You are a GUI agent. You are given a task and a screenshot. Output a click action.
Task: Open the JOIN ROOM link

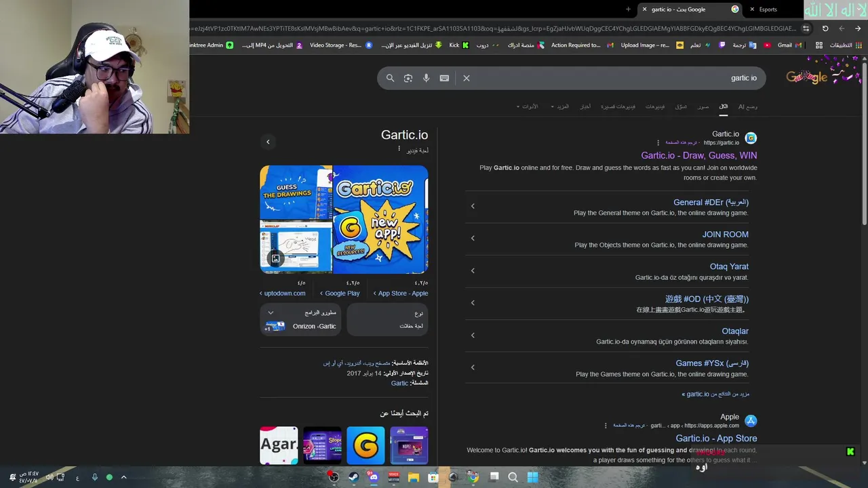(x=725, y=235)
